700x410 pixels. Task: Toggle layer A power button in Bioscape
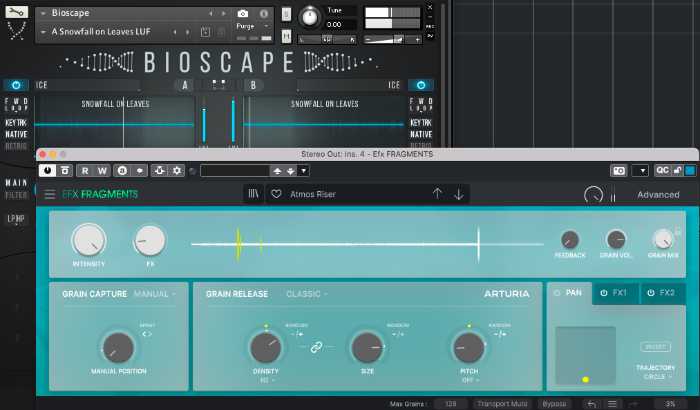pos(16,85)
